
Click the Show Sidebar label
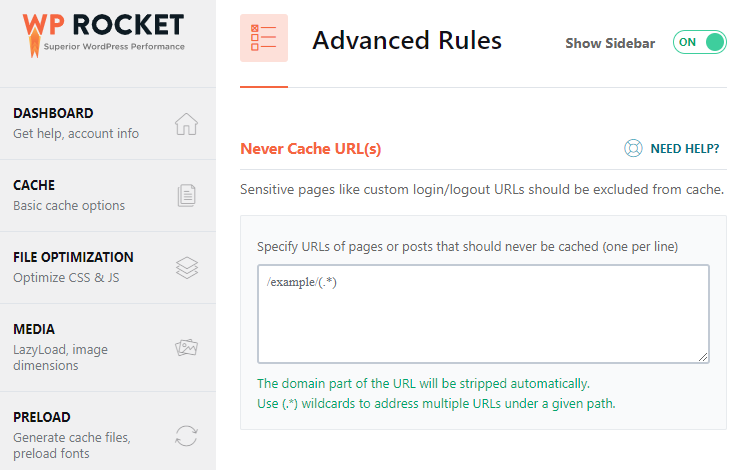coord(610,43)
